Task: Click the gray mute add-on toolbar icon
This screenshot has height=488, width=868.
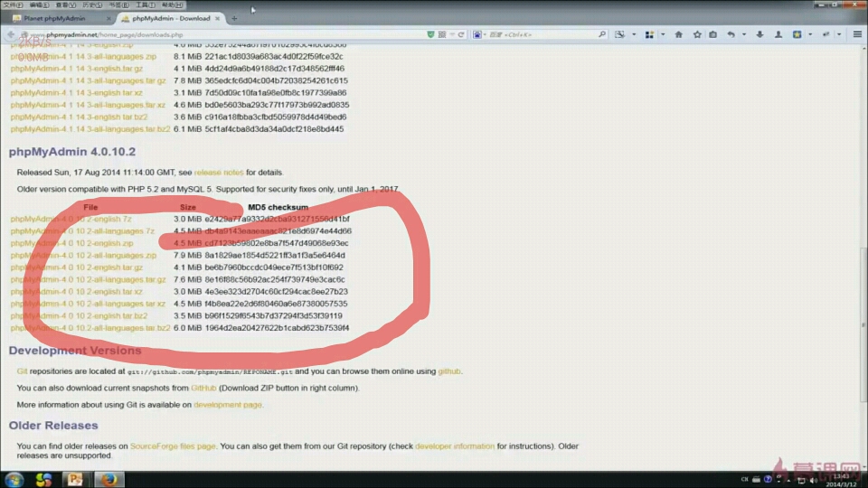Action: coord(826,34)
